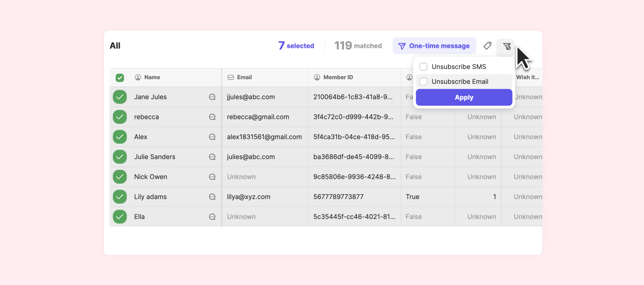Check the Unsubscribe Email checkbox
The width and height of the screenshot is (644, 285).
pyautogui.click(x=423, y=81)
